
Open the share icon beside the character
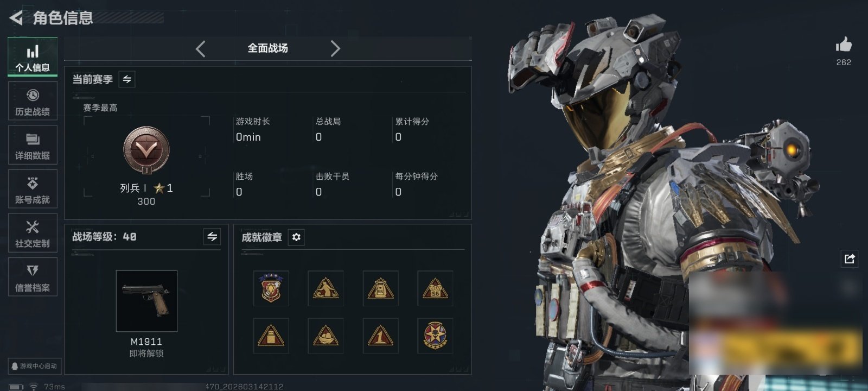tap(849, 258)
